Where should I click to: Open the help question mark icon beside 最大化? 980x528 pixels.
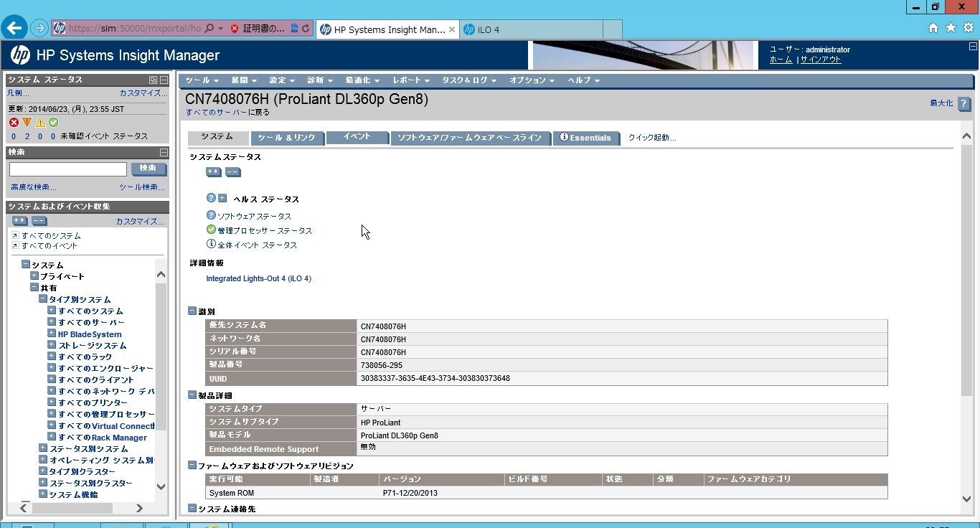point(964,104)
